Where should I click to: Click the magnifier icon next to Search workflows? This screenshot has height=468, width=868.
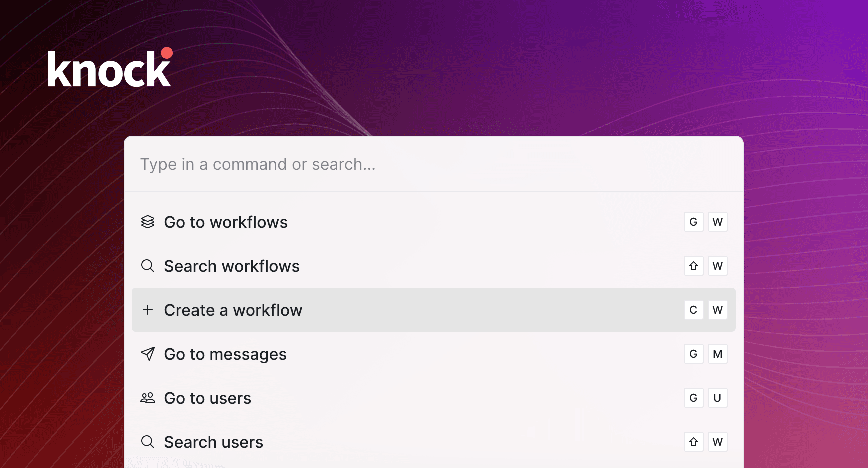(148, 266)
